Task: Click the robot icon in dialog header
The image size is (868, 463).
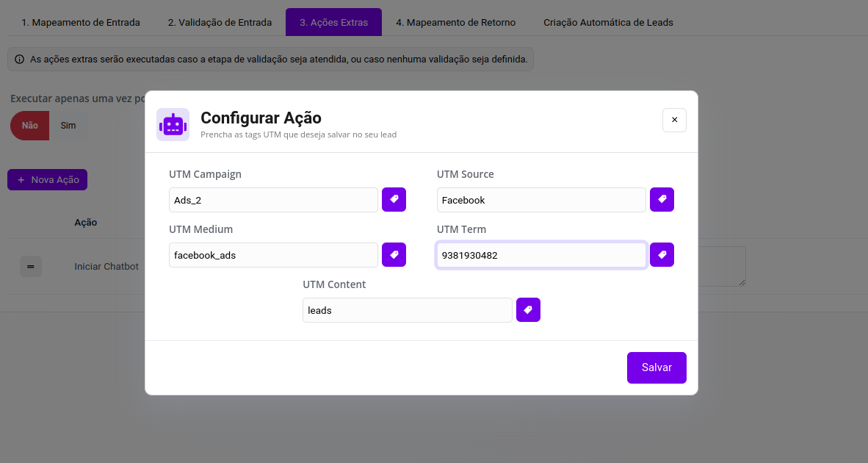Action: pos(173,124)
